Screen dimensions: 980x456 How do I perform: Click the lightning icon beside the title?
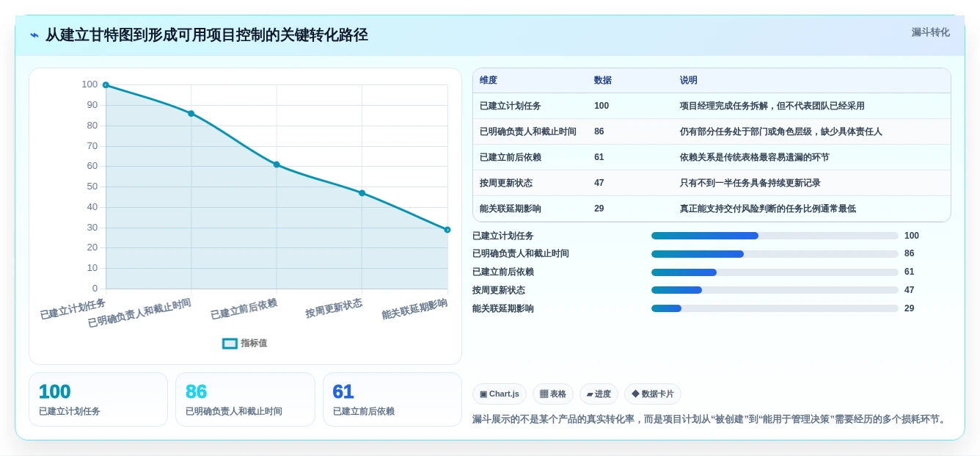tap(34, 35)
